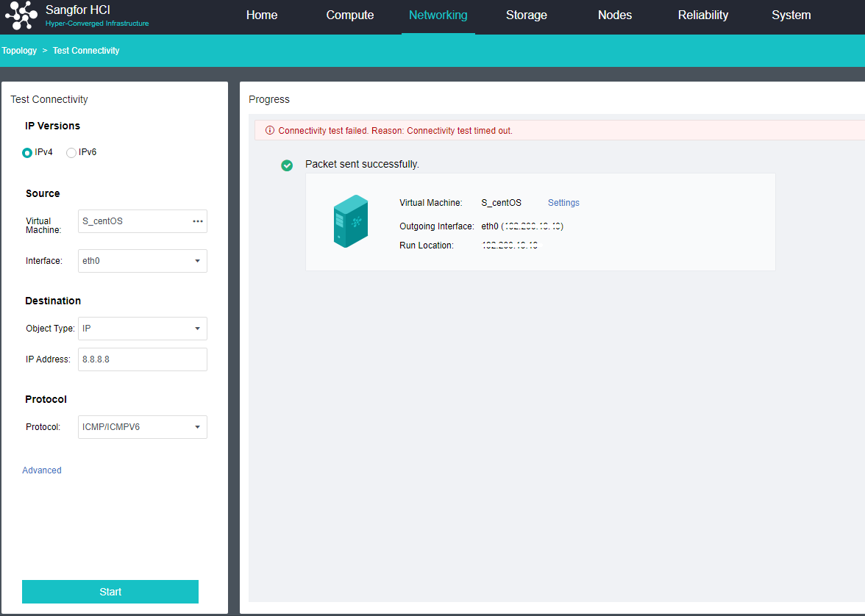Go to the Nodes tab

coord(615,15)
